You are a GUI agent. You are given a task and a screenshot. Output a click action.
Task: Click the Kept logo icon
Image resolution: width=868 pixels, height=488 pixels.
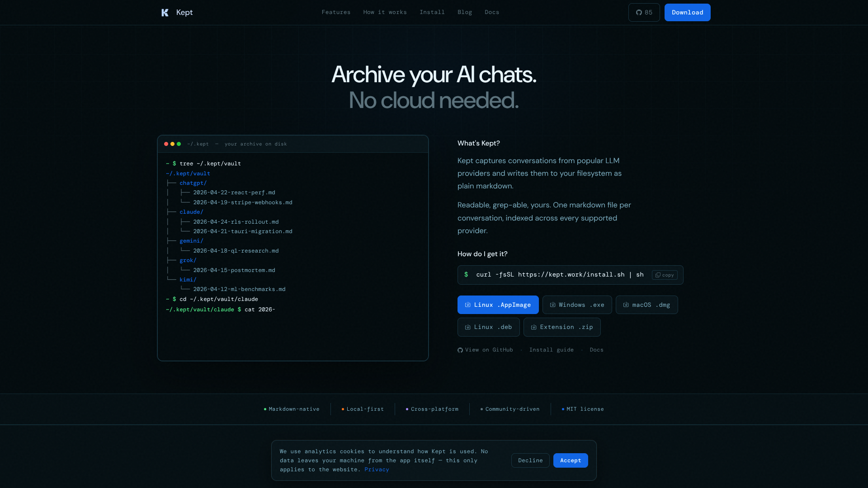(165, 13)
